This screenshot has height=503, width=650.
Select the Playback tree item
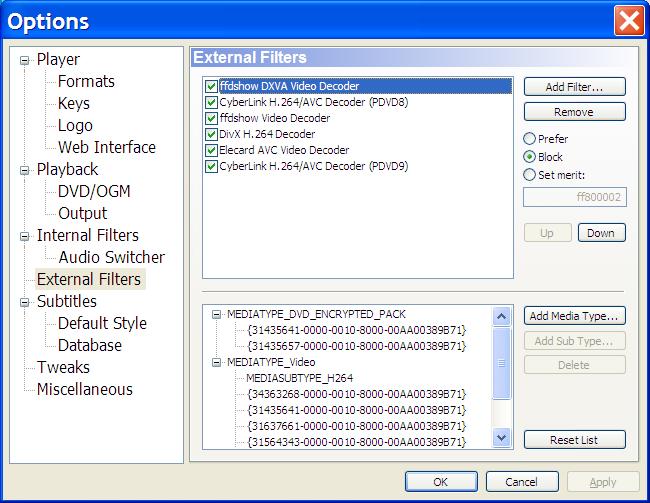pyautogui.click(x=67, y=169)
